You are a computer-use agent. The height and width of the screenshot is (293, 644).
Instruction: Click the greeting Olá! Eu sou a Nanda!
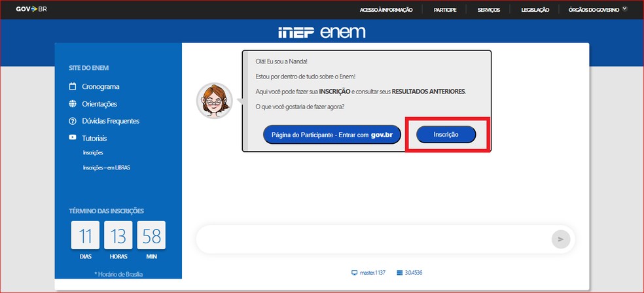pyautogui.click(x=281, y=61)
